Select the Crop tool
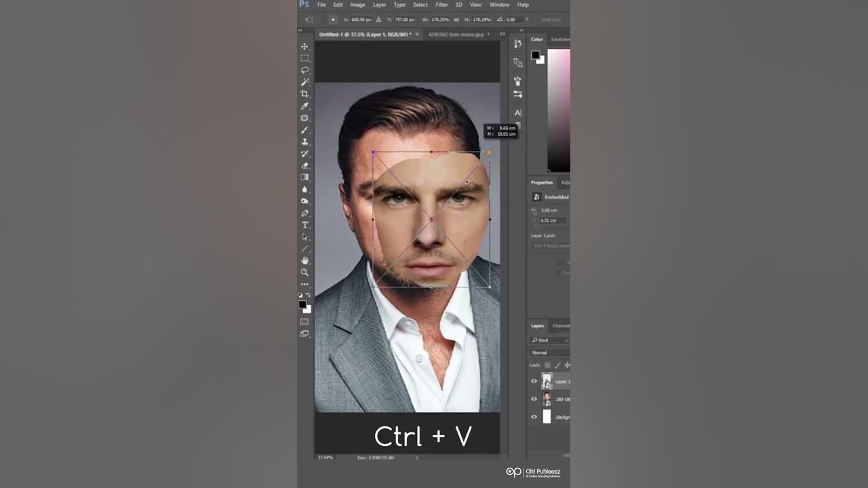This screenshot has height=488, width=868. tap(304, 94)
